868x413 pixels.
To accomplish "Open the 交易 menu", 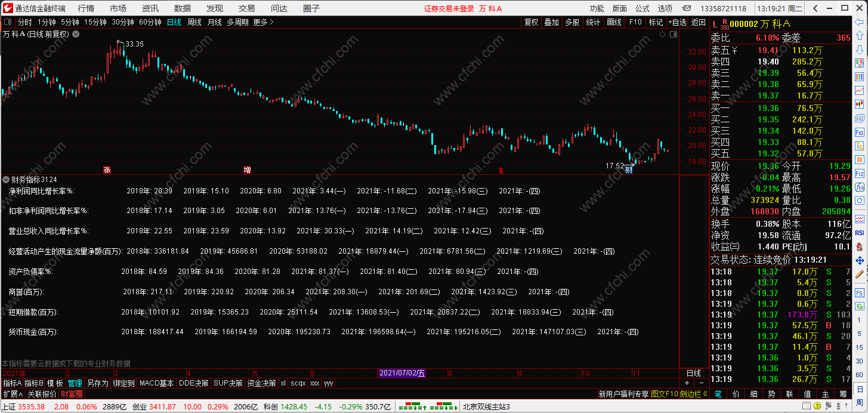I will (x=246, y=8).
